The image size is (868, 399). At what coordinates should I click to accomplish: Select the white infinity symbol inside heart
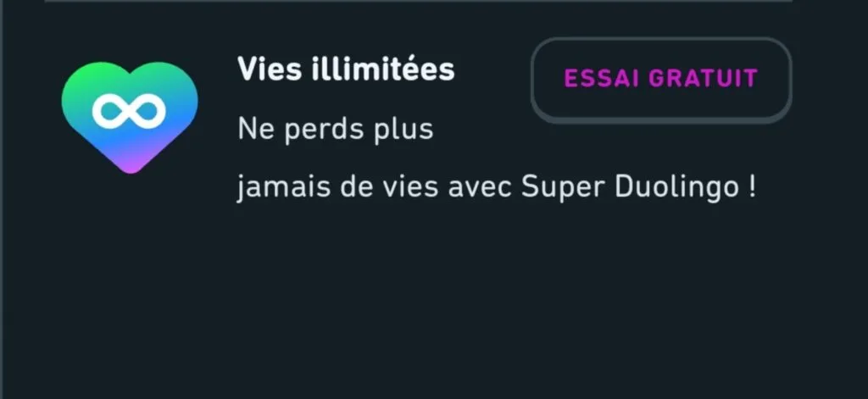[129, 111]
